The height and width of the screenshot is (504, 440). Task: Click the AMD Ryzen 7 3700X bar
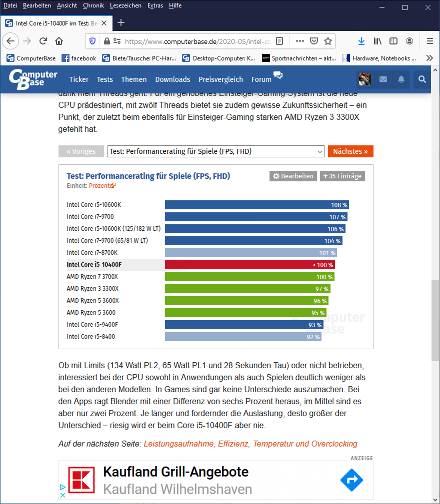point(249,277)
